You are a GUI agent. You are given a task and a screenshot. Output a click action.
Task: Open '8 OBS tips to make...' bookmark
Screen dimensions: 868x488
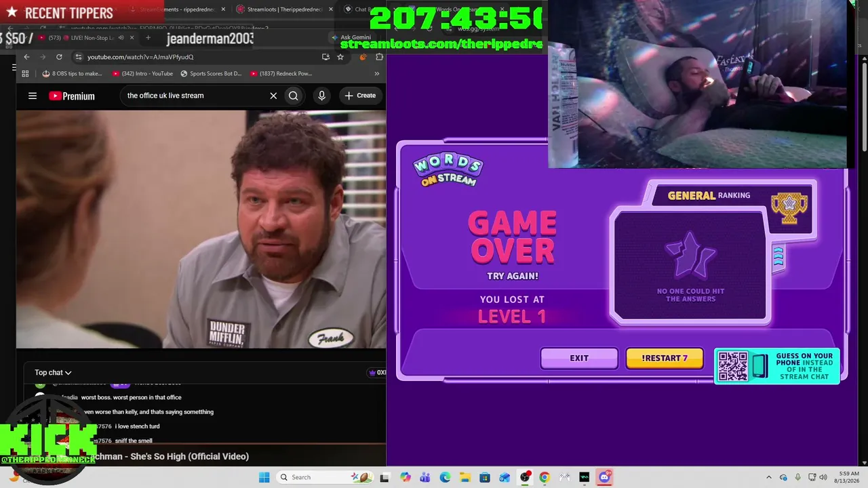72,74
